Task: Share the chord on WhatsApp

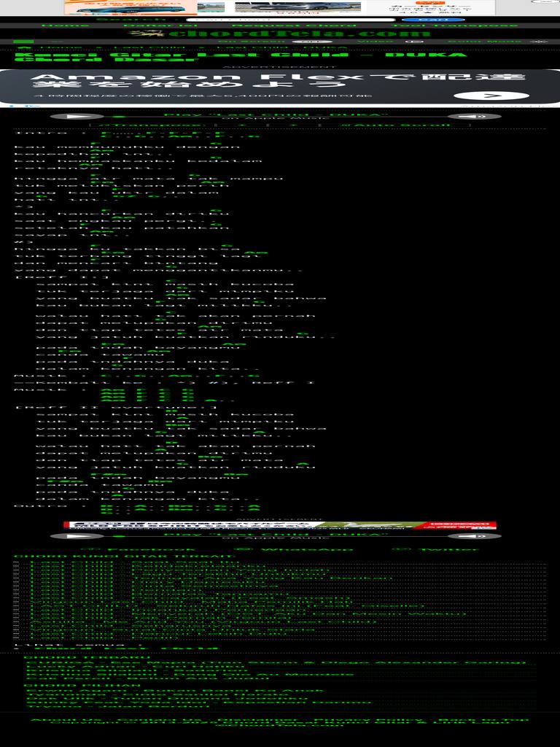Action: (294, 549)
